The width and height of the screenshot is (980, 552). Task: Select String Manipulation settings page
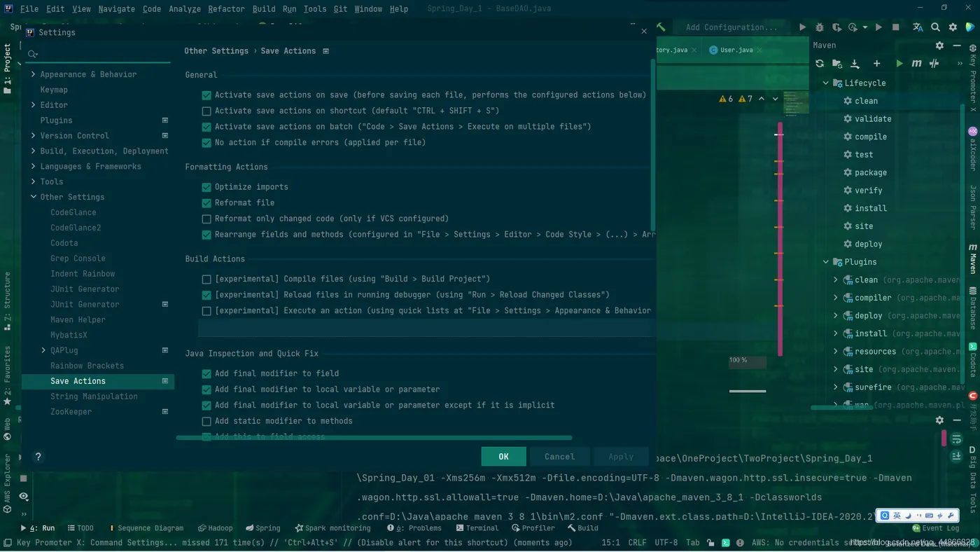[94, 396]
